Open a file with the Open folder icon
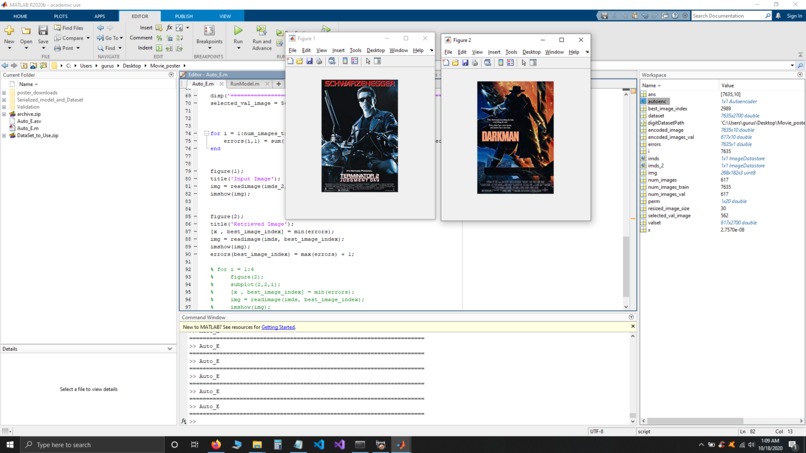This screenshot has height=453, width=806. click(26, 31)
